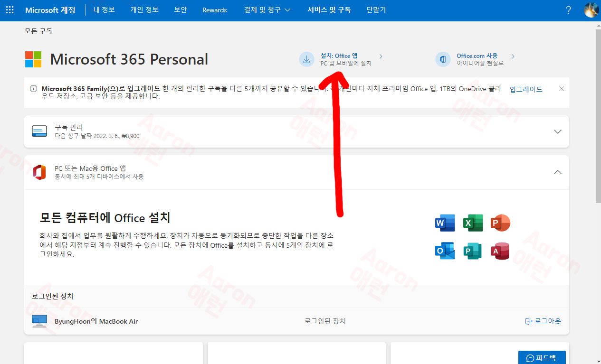This screenshot has height=364, width=601.
Task: Click the PowerPoint app icon
Action: point(500,223)
